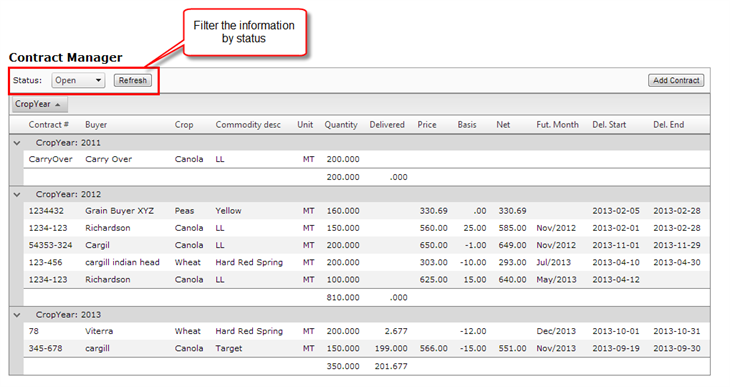The width and height of the screenshot is (730, 387).
Task: Click the 201.677 delivered subtotal
Action: [391, 367]
